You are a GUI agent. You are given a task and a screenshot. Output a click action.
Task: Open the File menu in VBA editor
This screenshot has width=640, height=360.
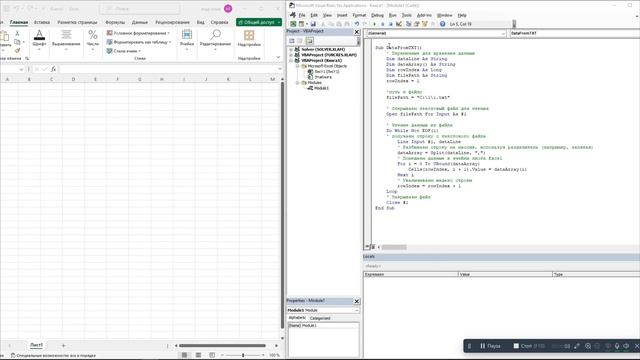[302, 15]
